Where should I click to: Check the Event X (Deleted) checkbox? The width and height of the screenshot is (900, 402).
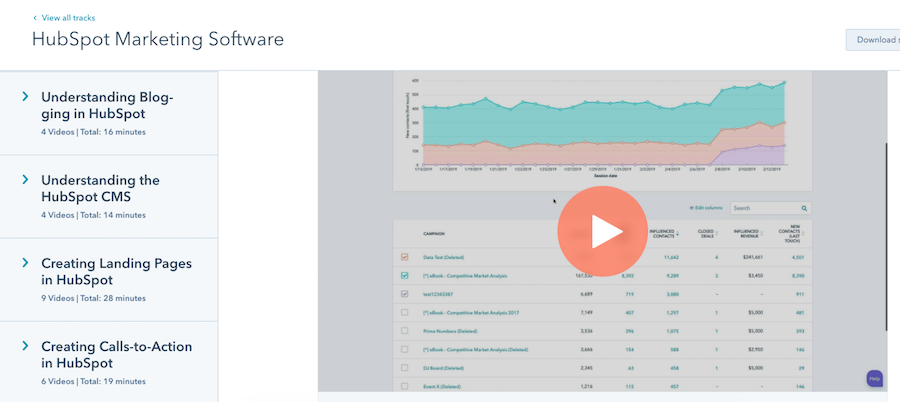(405, 386)
